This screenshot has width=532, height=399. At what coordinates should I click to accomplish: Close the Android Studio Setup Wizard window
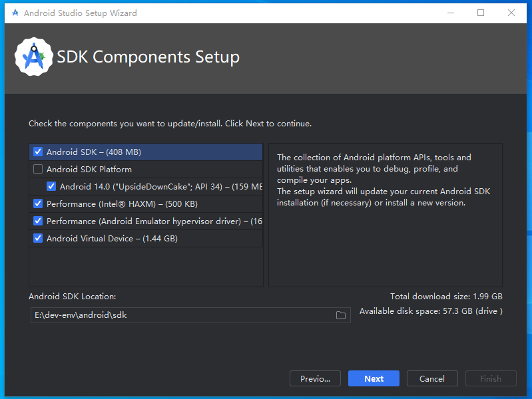[x=511, y=13]
